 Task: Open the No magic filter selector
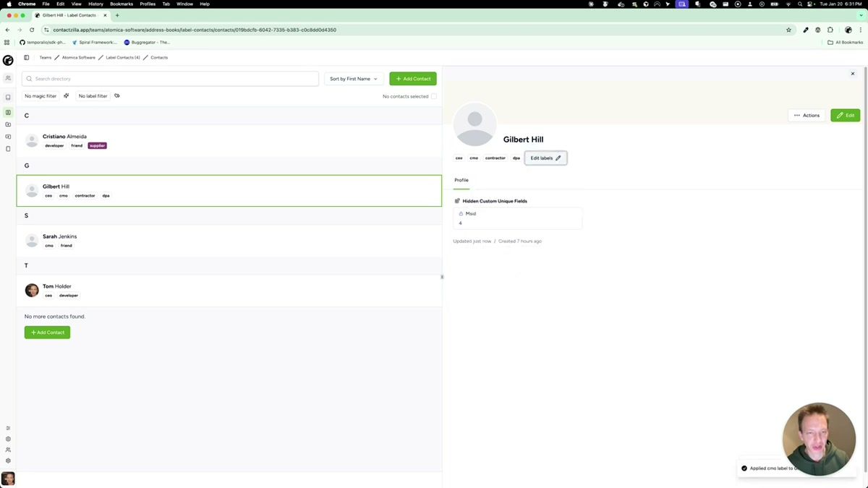coord(41,95)
